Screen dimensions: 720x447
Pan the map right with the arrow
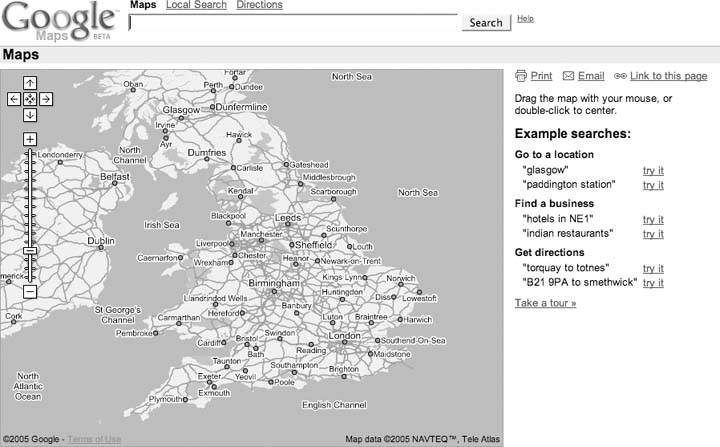46,99
